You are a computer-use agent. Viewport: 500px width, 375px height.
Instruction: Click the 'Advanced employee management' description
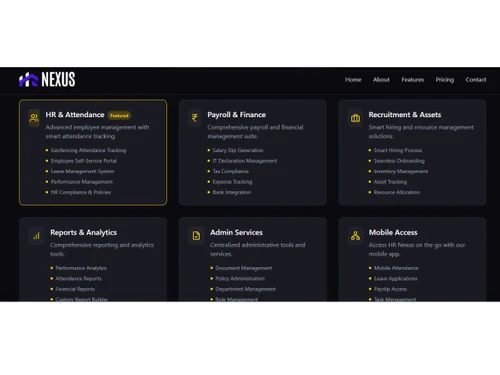(97, 132)
